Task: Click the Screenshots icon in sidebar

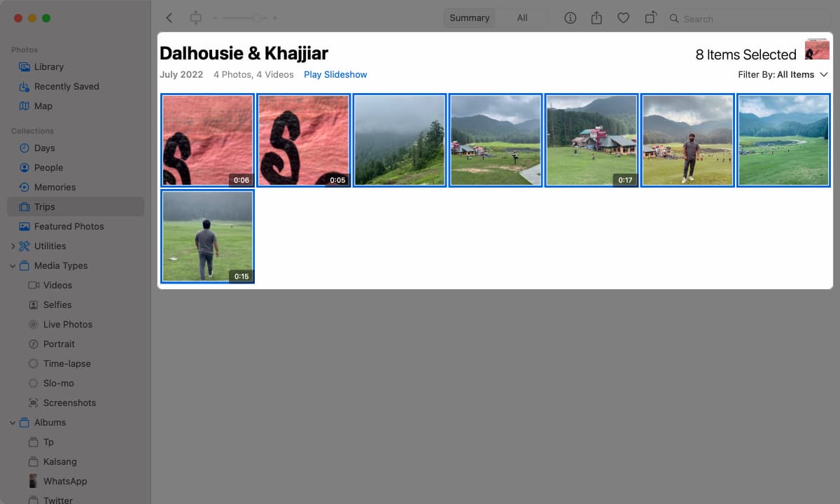Action: click(x=33, y=403)
